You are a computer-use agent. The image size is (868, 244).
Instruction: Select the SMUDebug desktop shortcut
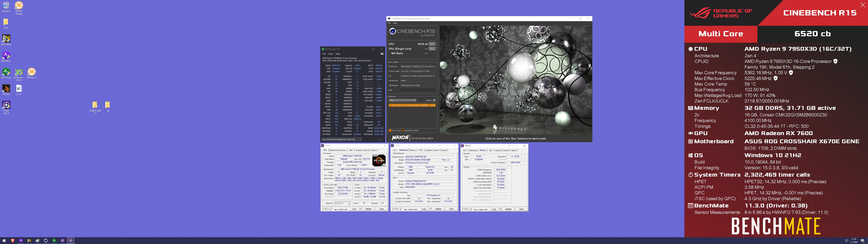click(6, 57)
